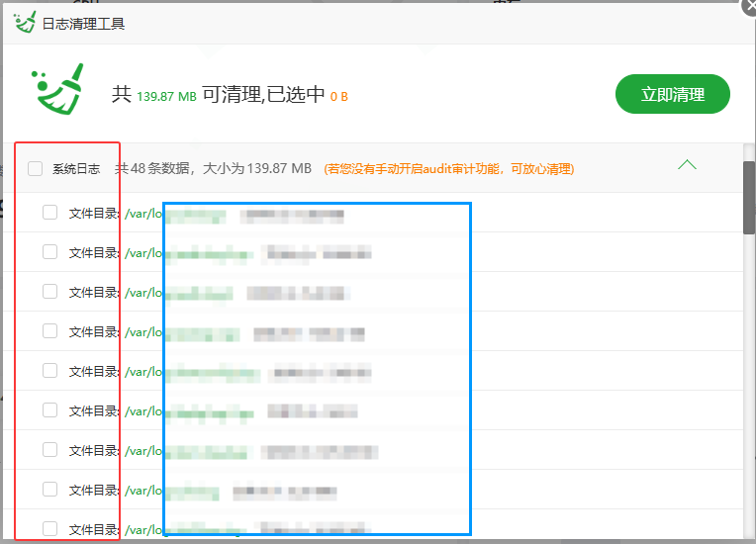Check the third 文件目录 row checkbox
756x544 pixels.
pos(50,292)
